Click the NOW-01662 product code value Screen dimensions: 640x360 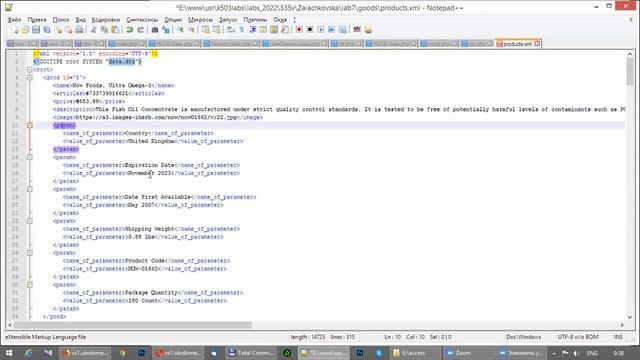coord(143,269)
